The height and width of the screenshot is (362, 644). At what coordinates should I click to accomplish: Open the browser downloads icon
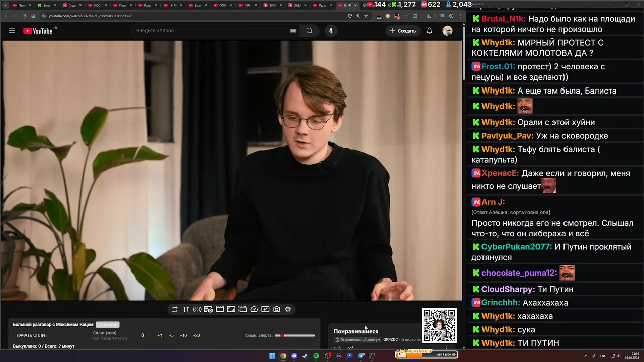(x=429, y=16)
